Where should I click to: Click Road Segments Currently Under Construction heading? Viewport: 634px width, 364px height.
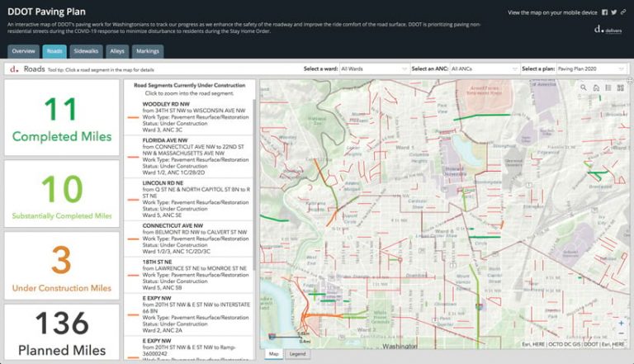189,85
